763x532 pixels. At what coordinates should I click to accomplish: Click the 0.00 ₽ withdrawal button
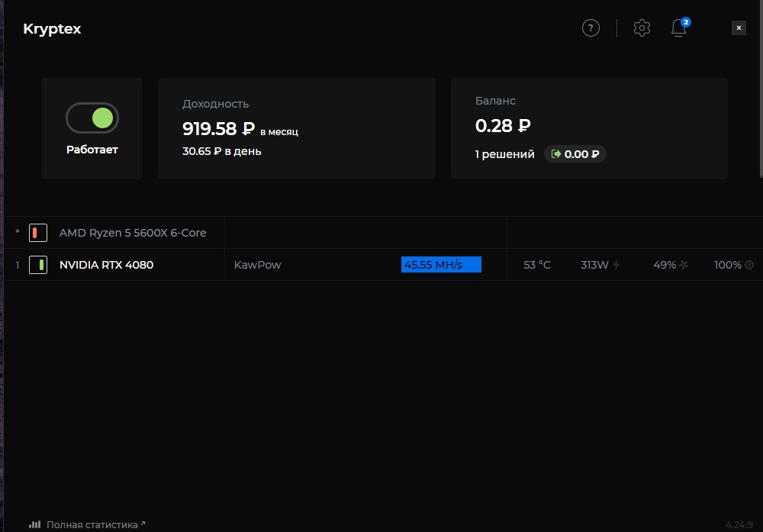[575, 154]
